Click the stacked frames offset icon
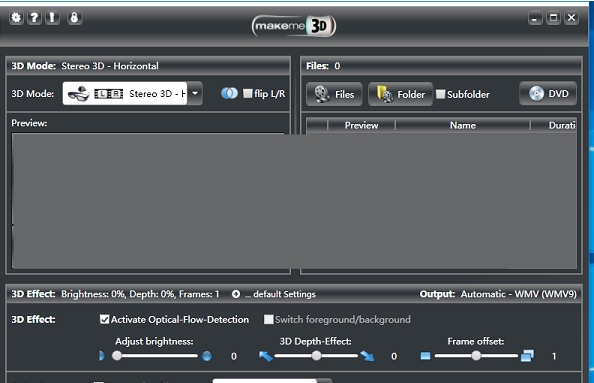This screenshot has width=594, height=383. click(527, 356)
